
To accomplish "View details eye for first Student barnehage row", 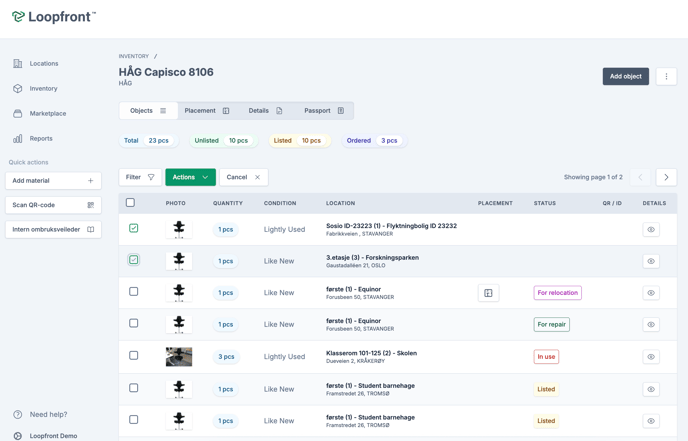I will point(651,389).
